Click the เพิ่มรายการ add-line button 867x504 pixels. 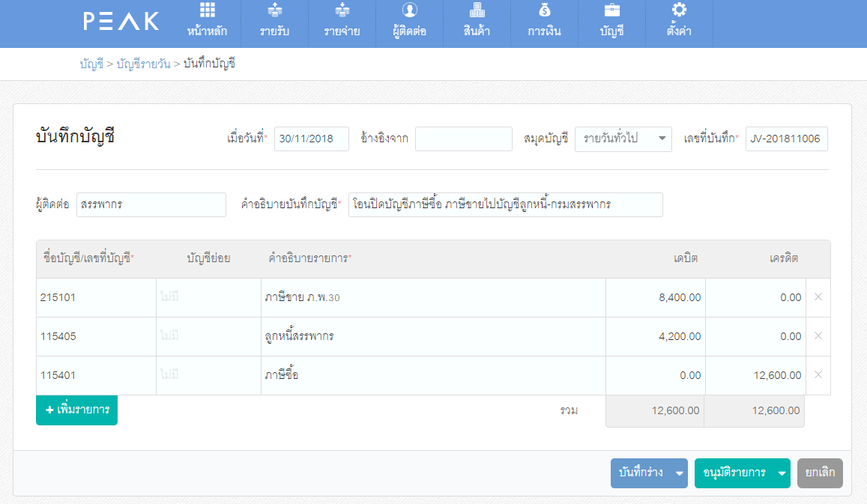[x=76, y=410]
